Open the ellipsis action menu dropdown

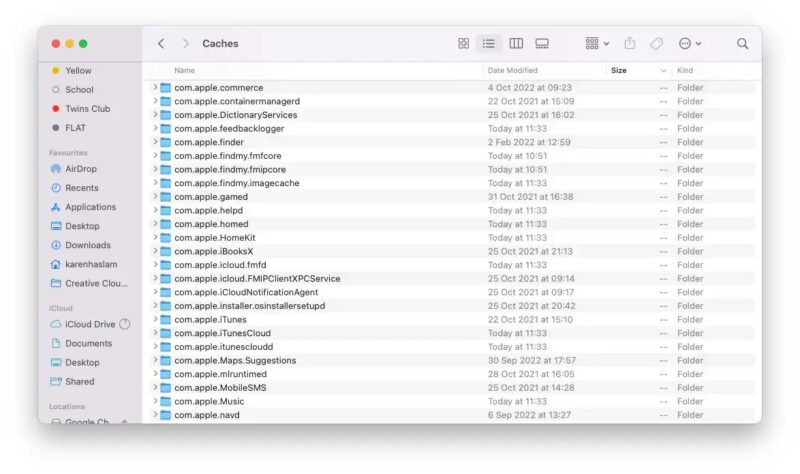click(689, 44)
